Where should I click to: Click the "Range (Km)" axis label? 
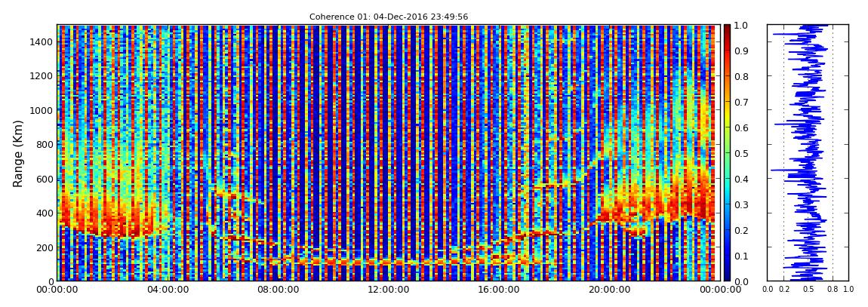click(18, 153)
